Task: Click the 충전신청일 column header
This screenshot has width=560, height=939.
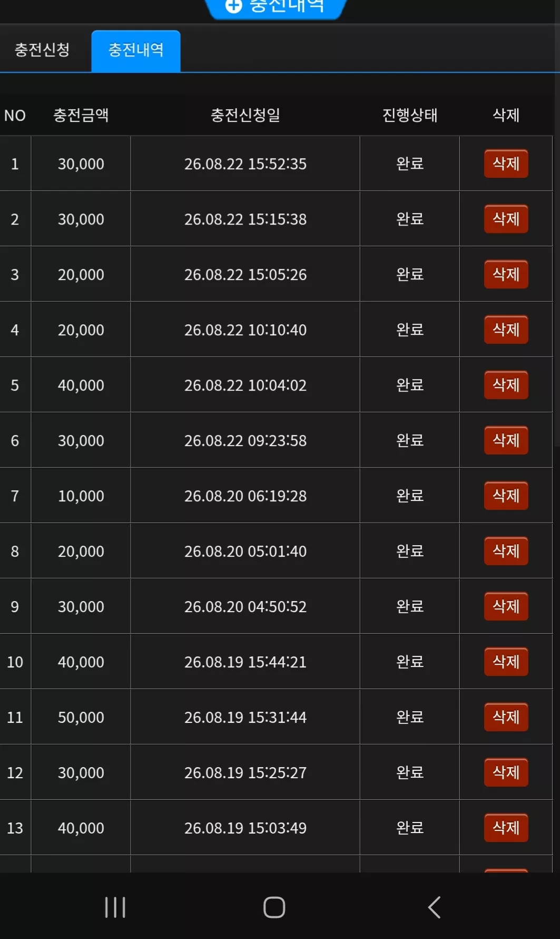Action: click(x=245, y=115)
